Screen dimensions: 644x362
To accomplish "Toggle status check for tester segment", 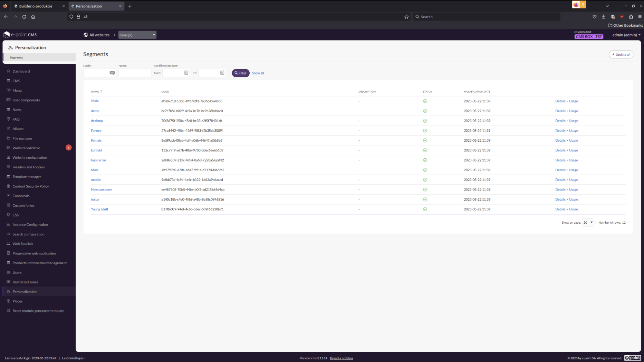I will [x=425, y=199].
